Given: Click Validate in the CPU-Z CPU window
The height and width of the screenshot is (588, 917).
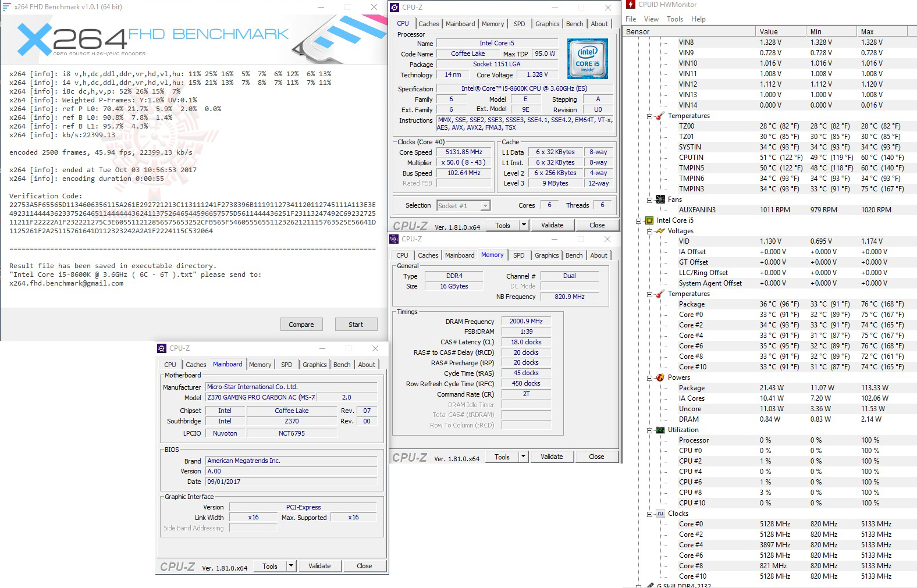Looking at the screenshot, I should point(552,225).
